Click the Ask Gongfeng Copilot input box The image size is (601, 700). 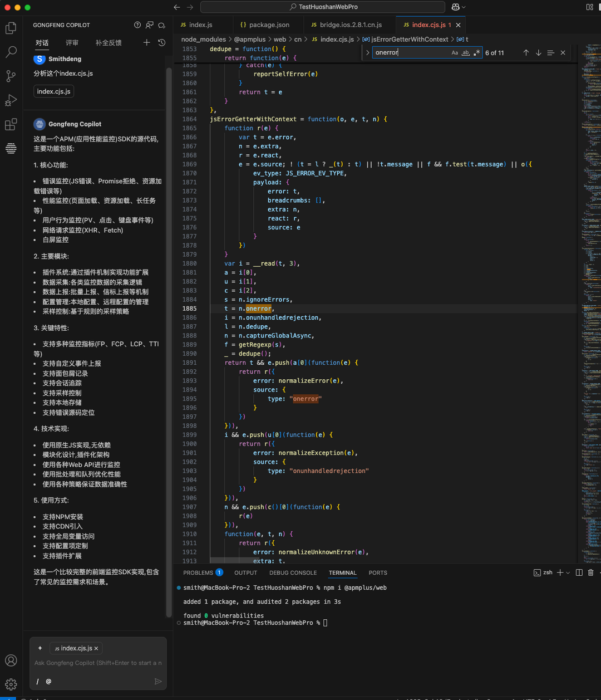point(98,663)
